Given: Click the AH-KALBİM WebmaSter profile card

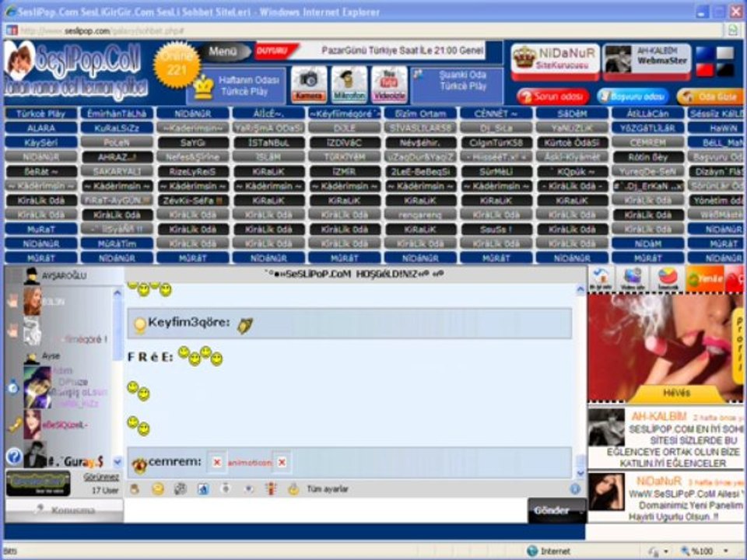Looking at the screenshot, I should click(647, 61).
